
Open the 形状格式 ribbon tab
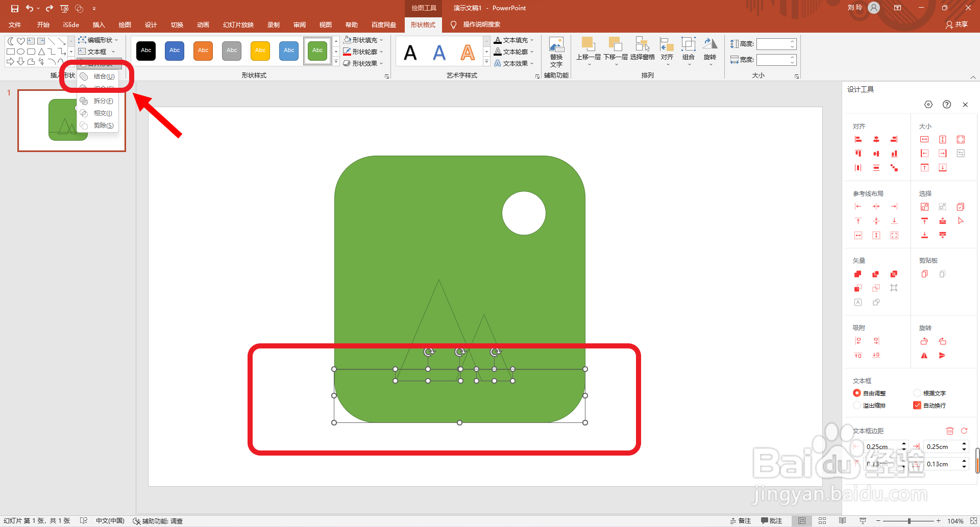click(x=423, y=24)
